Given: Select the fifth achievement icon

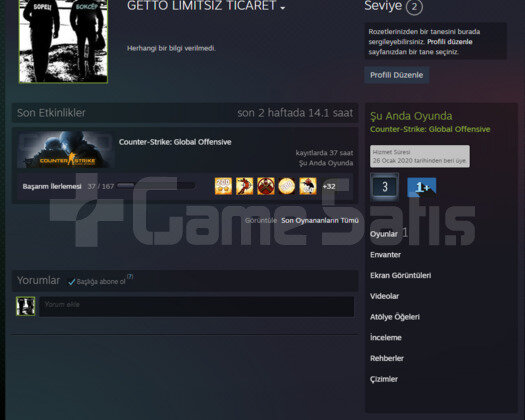Looking at the screenshot, I should coord(308,186).
